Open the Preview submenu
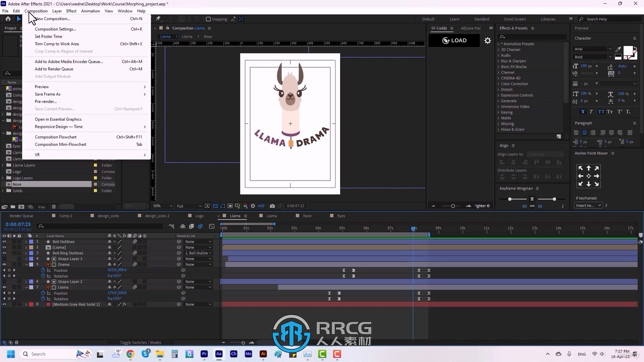The width and height of the screenshot is (644, 362). (87, 87)
